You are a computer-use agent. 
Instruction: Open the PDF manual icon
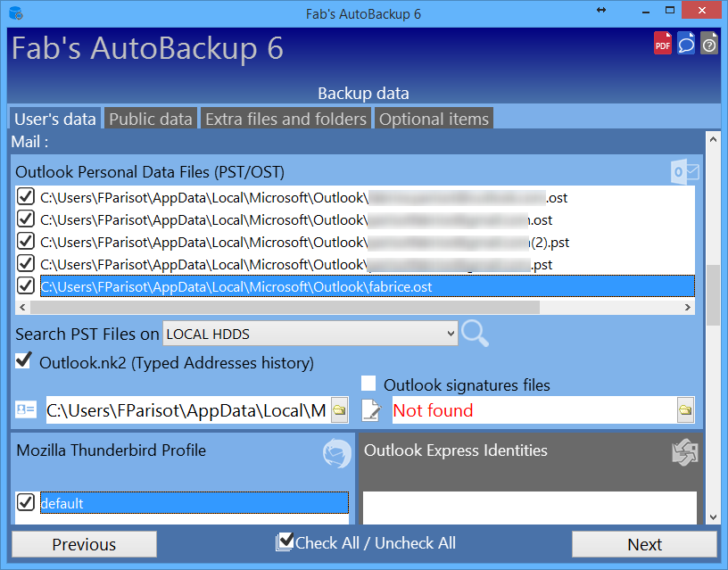[662, 43]
